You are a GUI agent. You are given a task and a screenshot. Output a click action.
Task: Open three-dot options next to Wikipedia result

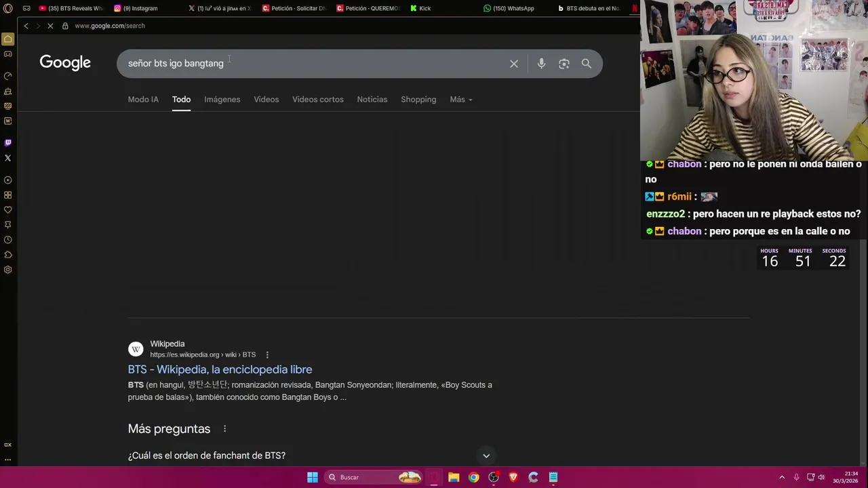(267, 354)
